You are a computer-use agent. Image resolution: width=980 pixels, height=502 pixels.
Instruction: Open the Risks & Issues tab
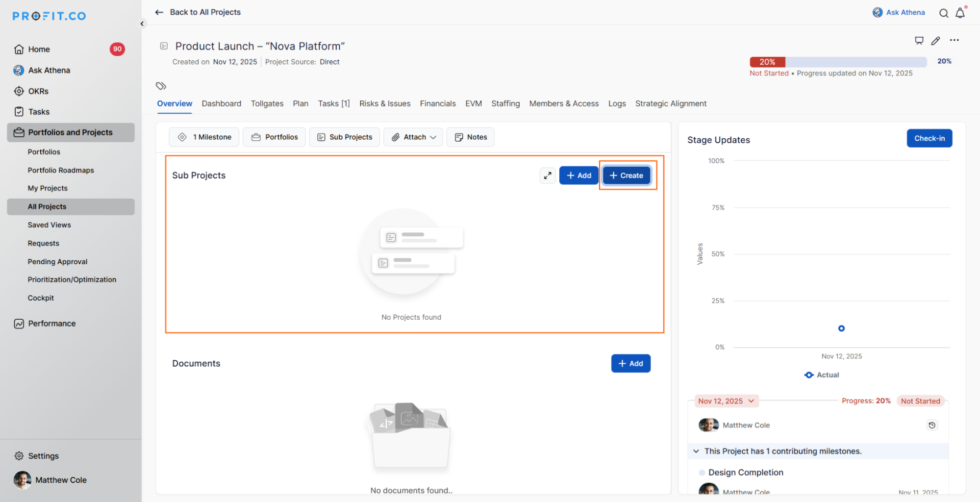point(384,103)
